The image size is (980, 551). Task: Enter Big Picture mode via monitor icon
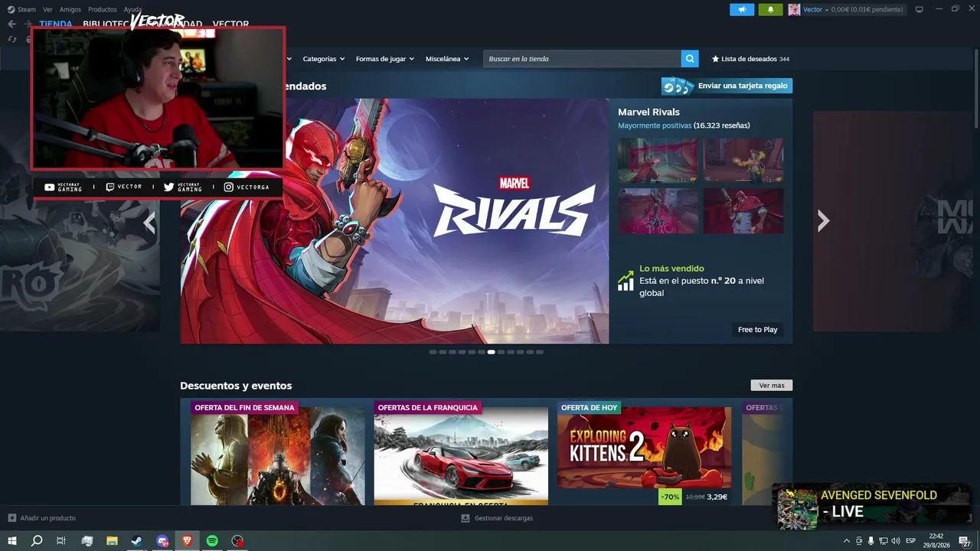(x=920, y=9)
